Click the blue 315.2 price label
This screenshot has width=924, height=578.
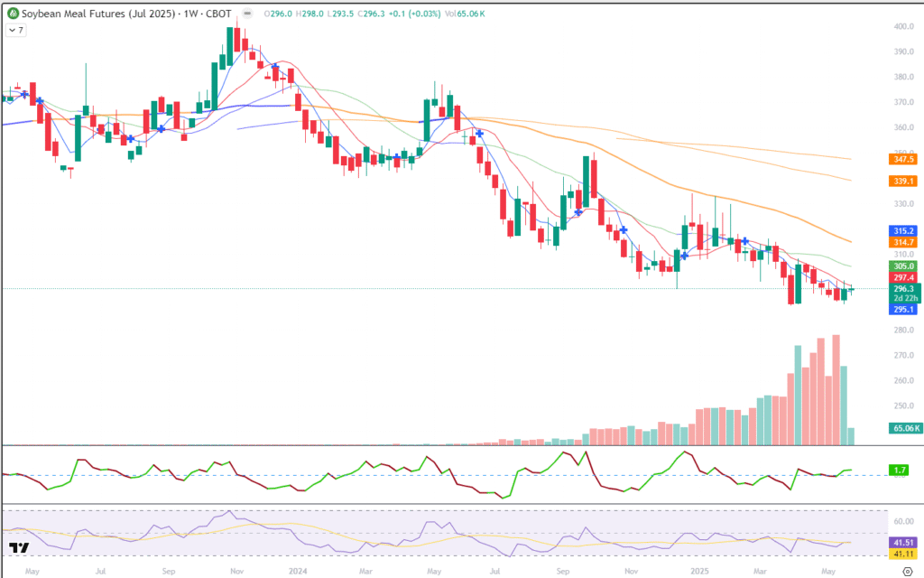[x=902, y=231]
